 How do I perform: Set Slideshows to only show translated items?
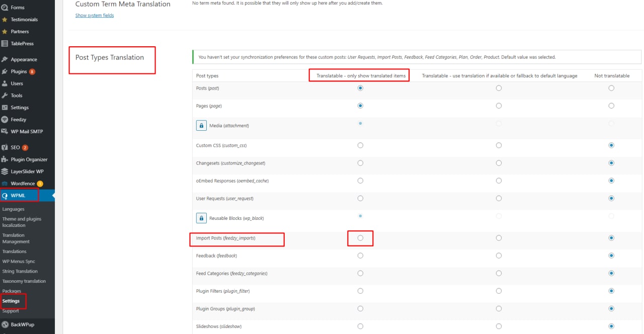(360, 326)
